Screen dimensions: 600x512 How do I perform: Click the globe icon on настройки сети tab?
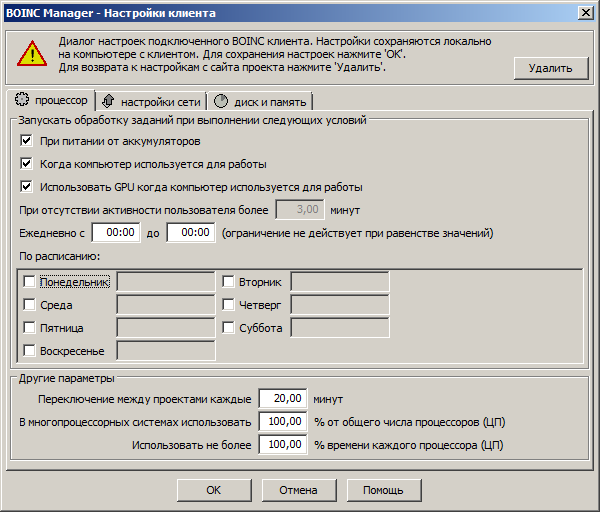108,101
